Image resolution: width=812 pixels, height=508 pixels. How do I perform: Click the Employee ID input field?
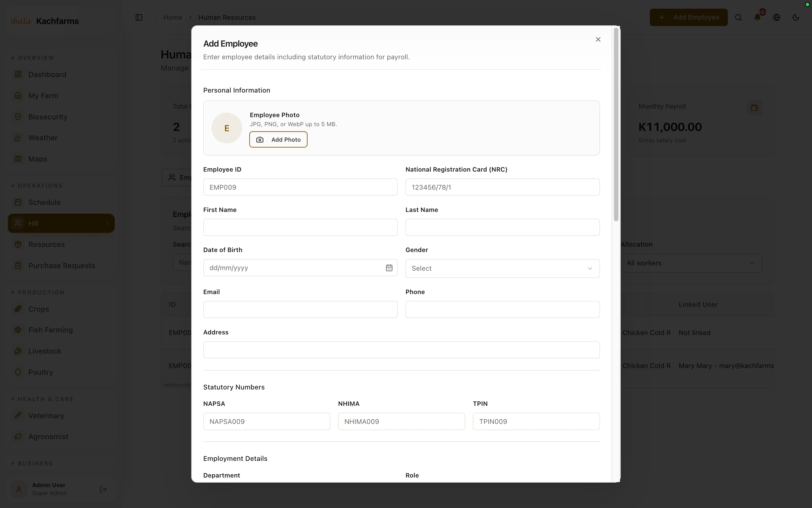(x=300, y=187)
